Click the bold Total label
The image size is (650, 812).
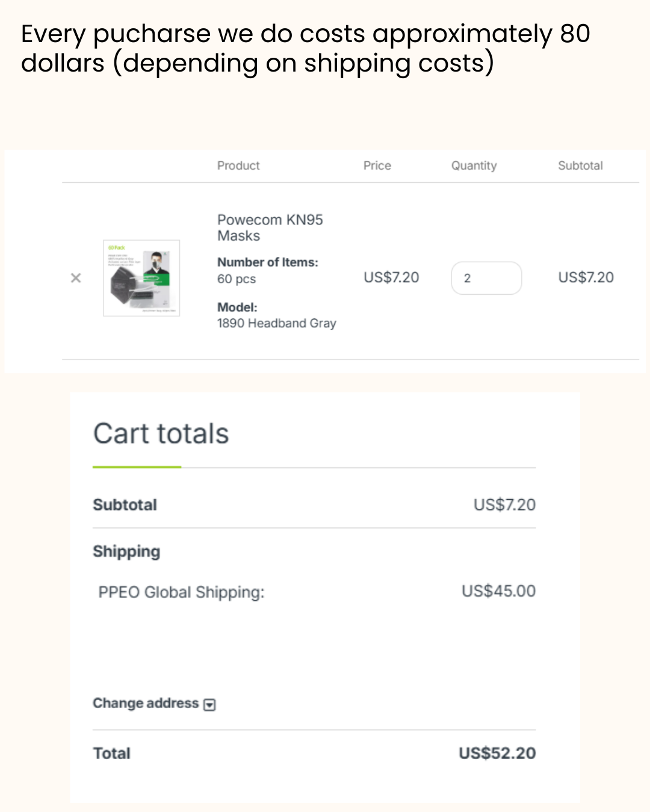tap(112, 753)
